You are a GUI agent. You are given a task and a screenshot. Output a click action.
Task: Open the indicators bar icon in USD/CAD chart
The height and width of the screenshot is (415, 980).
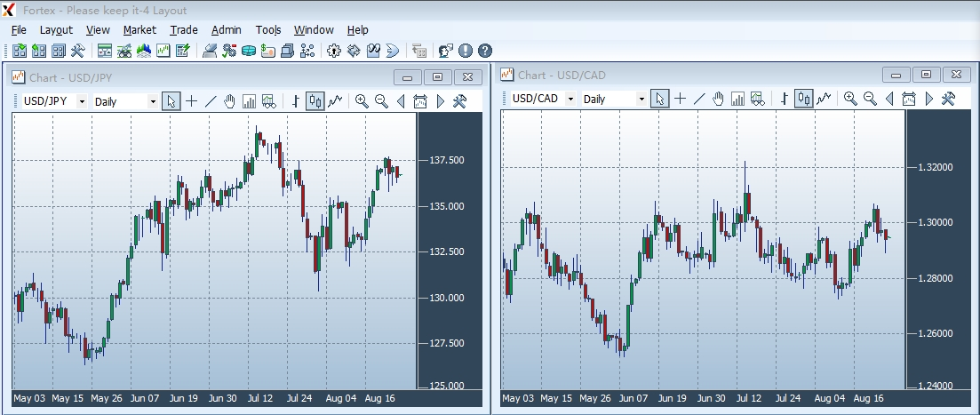coord(737,99)
